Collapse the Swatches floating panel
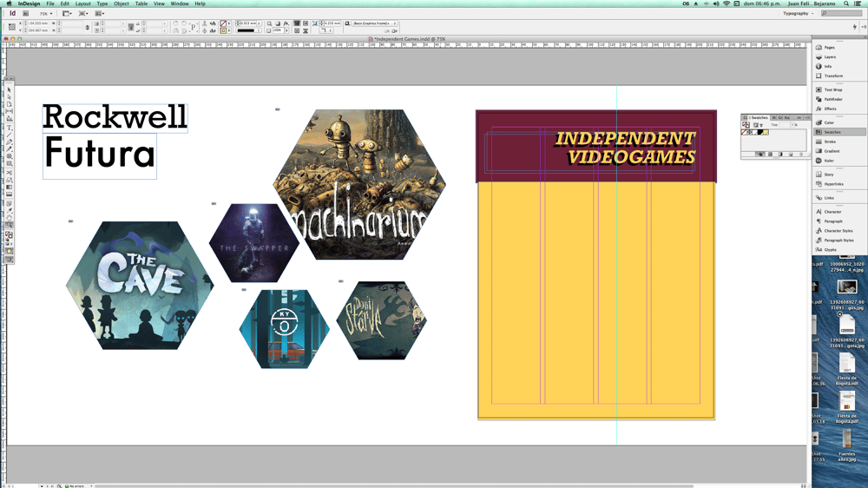Screen dimensions: 868x488 click(x=799, y=117)
